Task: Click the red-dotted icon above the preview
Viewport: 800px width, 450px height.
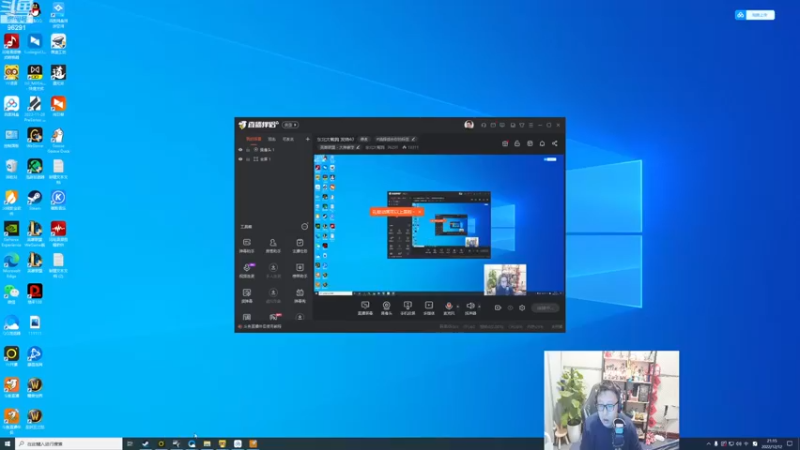Action: [x=505, y=143]
